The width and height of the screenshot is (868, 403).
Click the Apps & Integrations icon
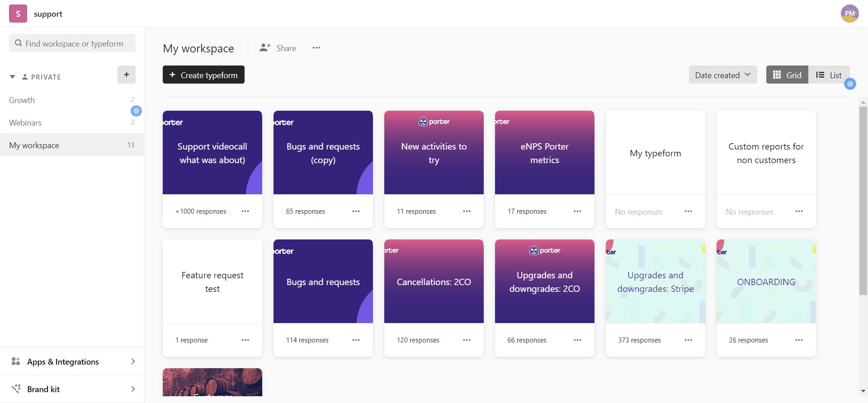coord(16,361)
